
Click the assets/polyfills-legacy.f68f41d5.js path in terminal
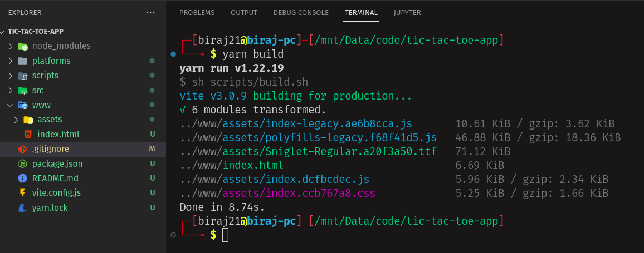[x=329, y=137]
